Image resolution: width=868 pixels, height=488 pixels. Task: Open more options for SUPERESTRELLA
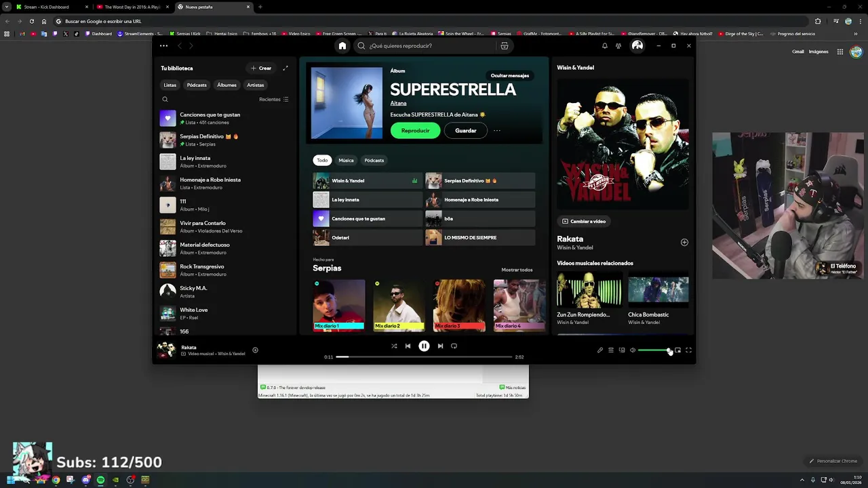coord(497,130)
